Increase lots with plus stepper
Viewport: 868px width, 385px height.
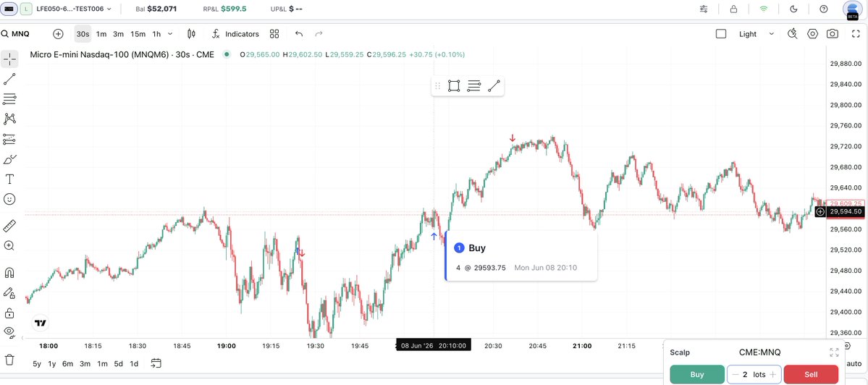(772, 374)
